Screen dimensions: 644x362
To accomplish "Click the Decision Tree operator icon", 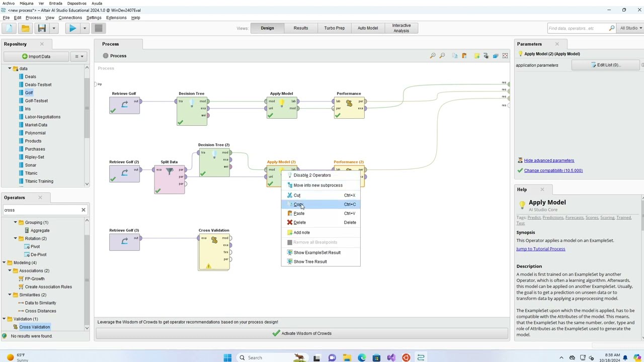I will (192, 111).
